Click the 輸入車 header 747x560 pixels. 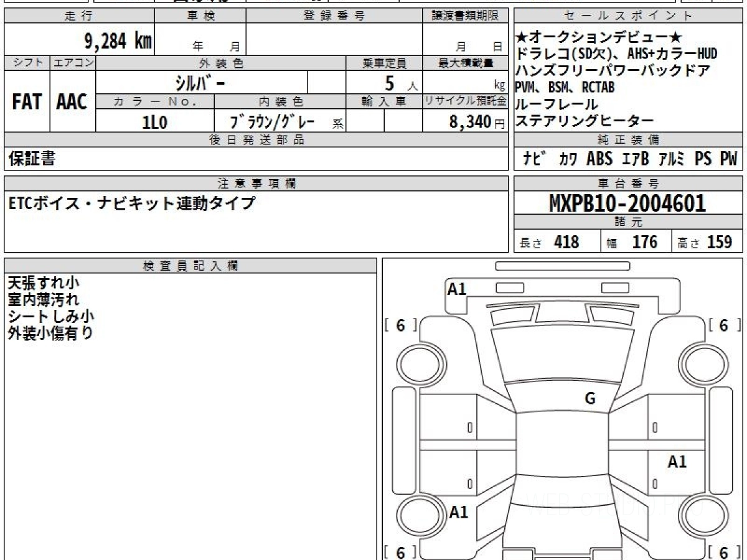384,101
